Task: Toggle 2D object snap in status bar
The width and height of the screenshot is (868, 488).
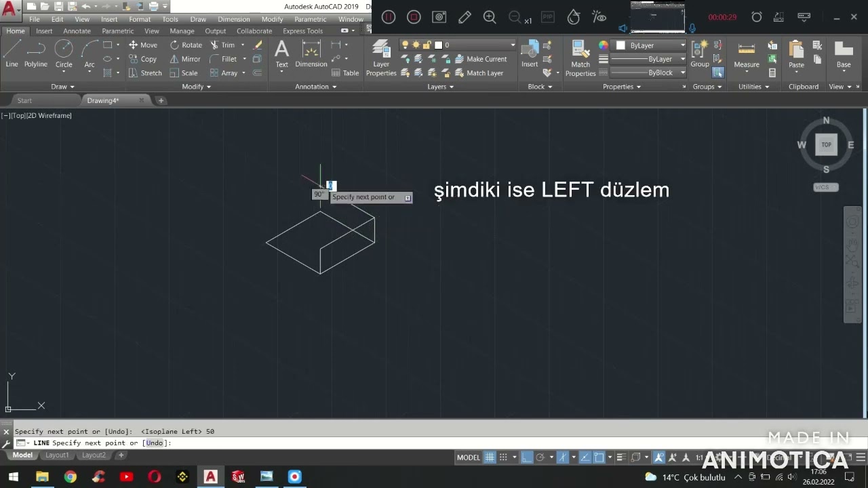Action: 599,457
